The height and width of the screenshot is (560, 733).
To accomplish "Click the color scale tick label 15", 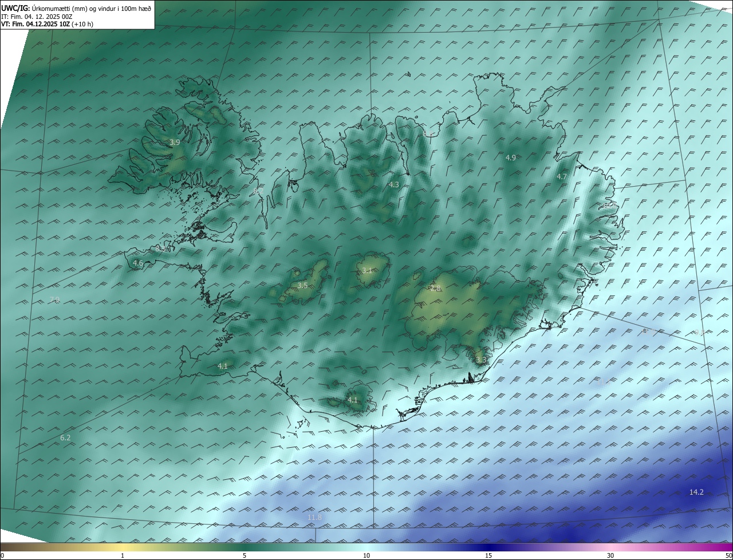I will coord(488,555).
